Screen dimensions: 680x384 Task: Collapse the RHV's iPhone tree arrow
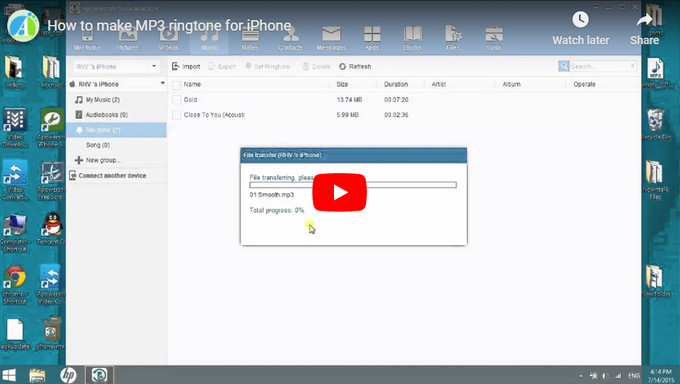[163, 83]
